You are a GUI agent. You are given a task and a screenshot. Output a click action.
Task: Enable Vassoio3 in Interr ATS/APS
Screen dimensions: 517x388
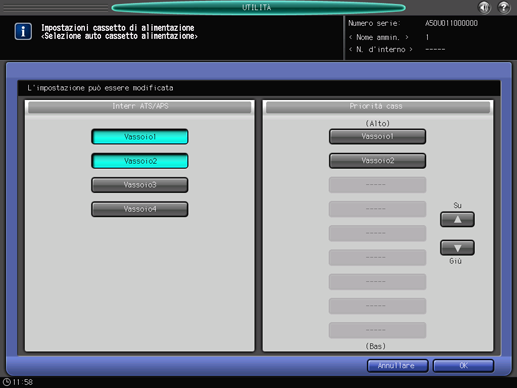pyautogui.click(x=140, y=185)
